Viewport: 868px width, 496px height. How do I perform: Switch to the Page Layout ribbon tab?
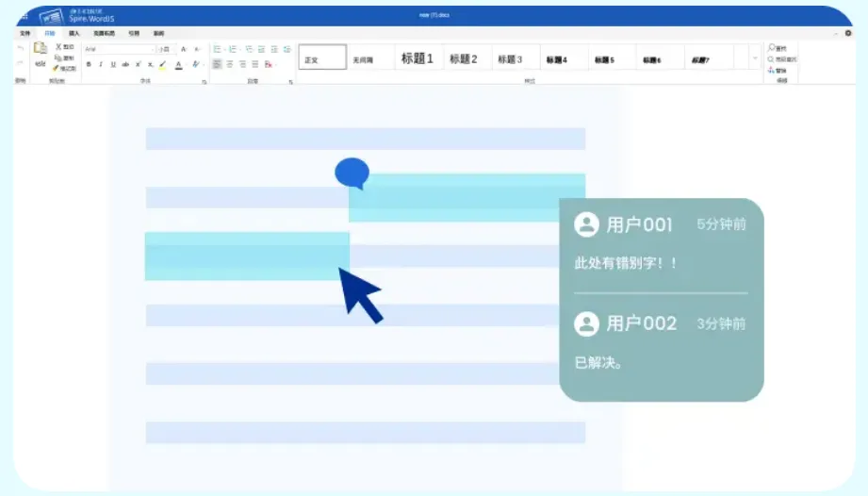click(x=104, y=33)
